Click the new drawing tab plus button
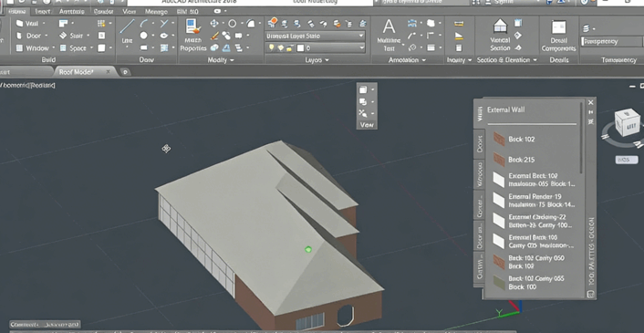Image resolution: width=644 pixels, height=333 pixels. [125, 72]
